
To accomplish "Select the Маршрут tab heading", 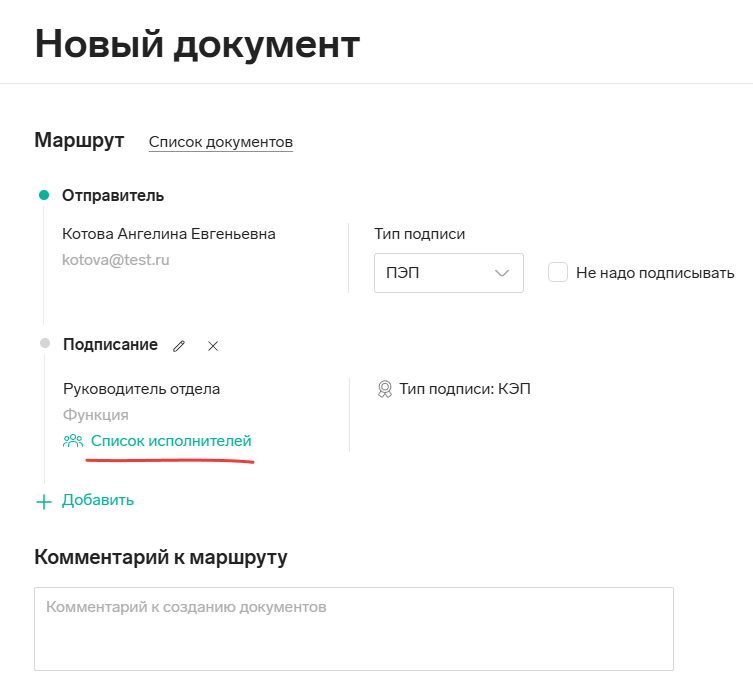I will pyautogui.click(x=79, y=140).
